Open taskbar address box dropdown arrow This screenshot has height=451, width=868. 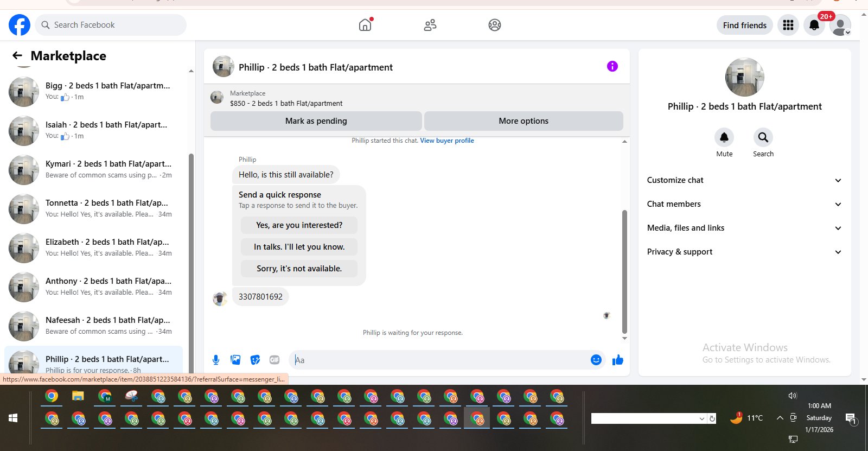[702, 418]
